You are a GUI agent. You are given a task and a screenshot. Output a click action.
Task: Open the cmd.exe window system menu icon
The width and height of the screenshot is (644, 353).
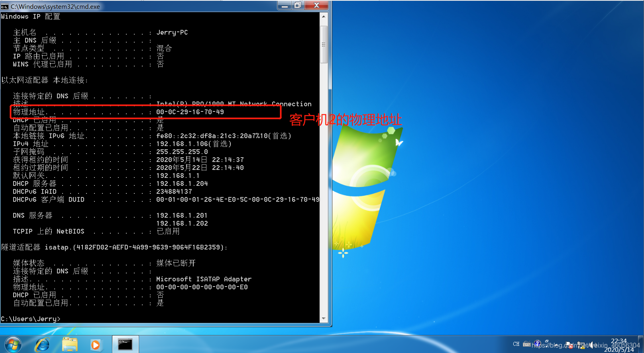[5, 6]
